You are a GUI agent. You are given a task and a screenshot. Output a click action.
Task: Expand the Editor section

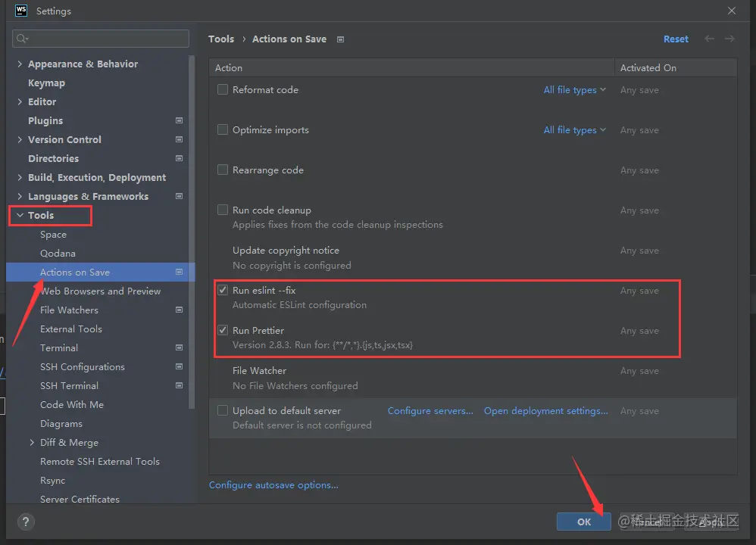coord(20,101)
